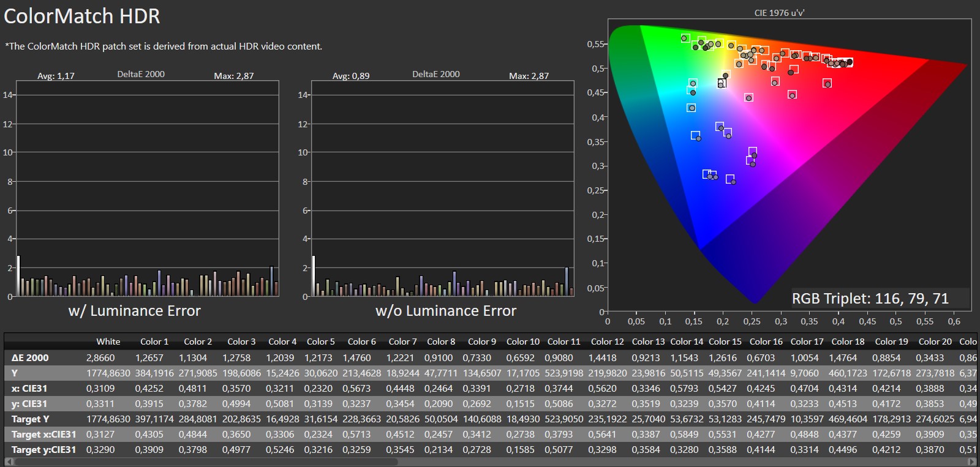Click the Target Y row label
Image resolution: width=980 pixels, height=467 pixels.
click(x=30, y=419)
